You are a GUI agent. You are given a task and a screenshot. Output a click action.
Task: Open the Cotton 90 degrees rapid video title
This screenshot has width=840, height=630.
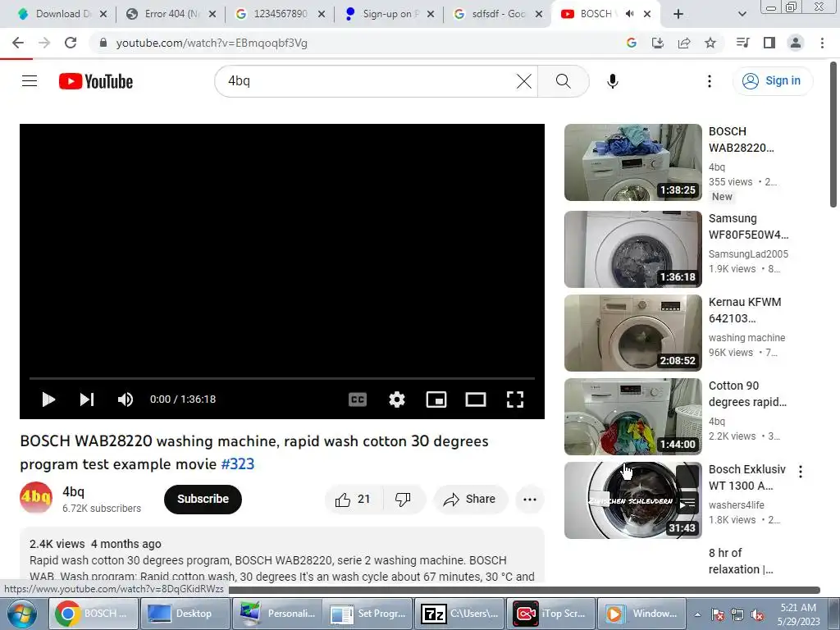(747, 394)
